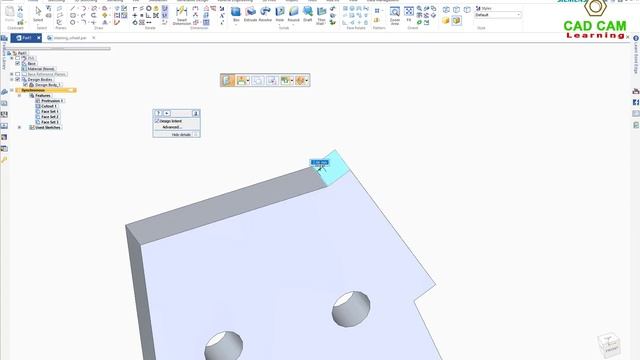Click the Advanced... button
This screenshot has height=360, width=640.
(171, 127)
